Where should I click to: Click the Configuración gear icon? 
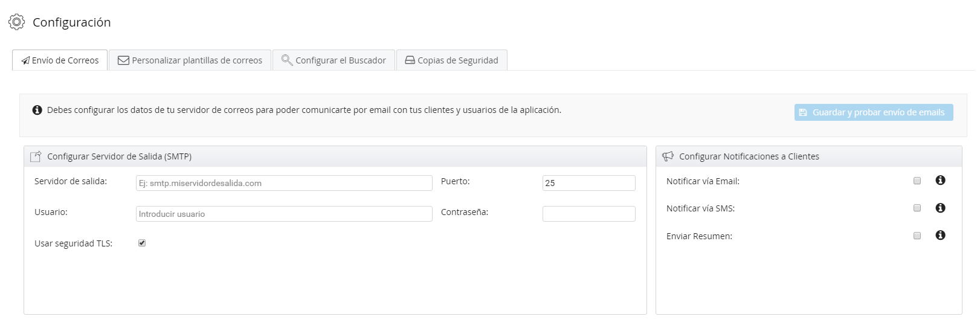(16, 22)
